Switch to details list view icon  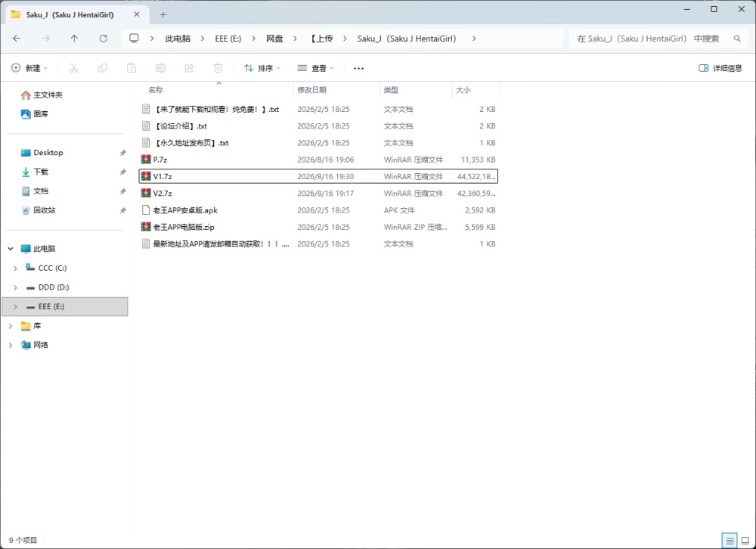point(730,541)
